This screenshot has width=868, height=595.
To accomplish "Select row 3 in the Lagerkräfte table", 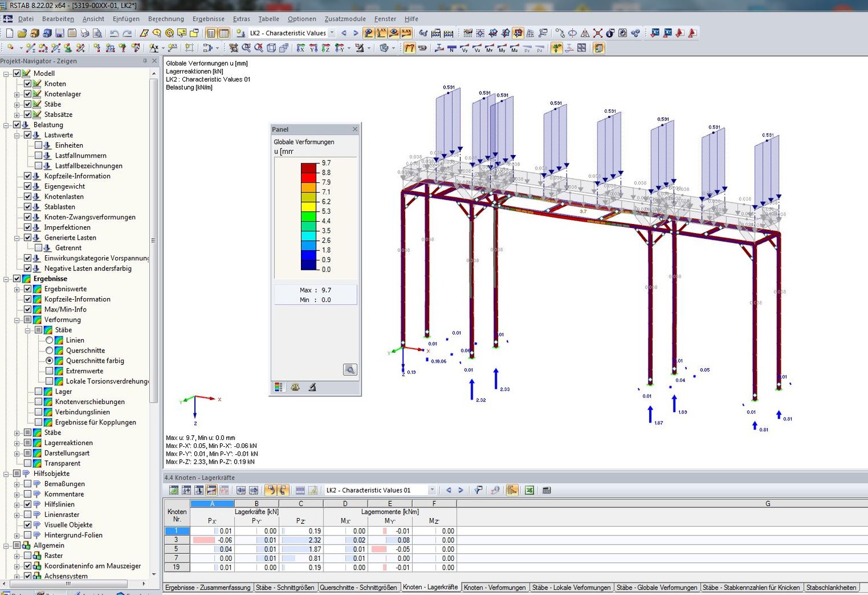I will tap(176, 539).
